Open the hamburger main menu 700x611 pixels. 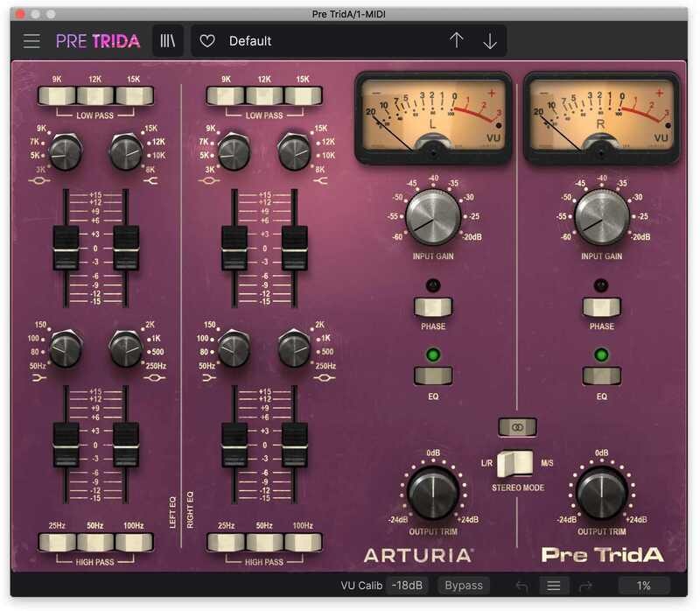32,41
